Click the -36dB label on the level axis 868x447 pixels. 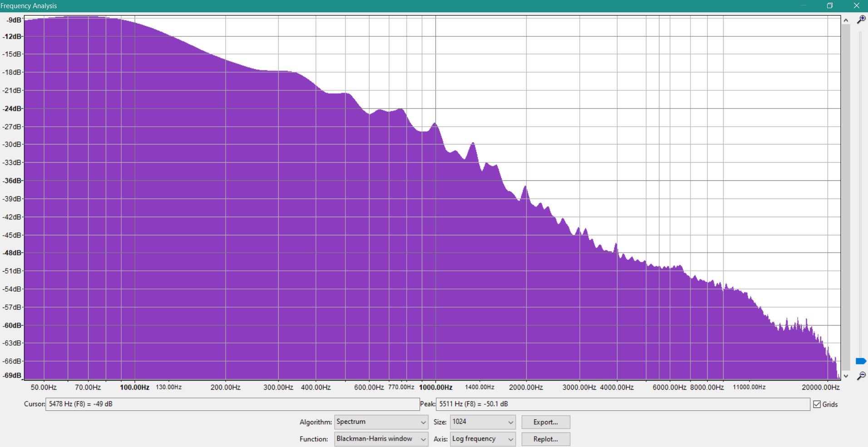(x=12, y=181)
